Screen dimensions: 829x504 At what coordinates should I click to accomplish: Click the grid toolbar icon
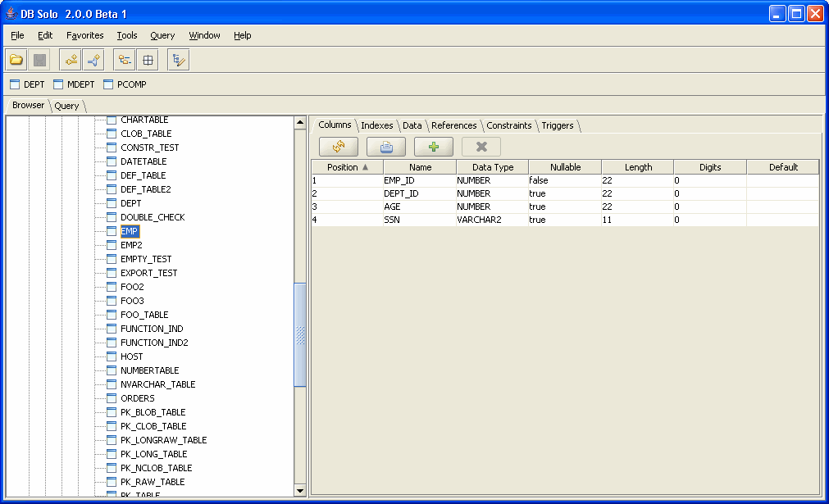[148, 60]
